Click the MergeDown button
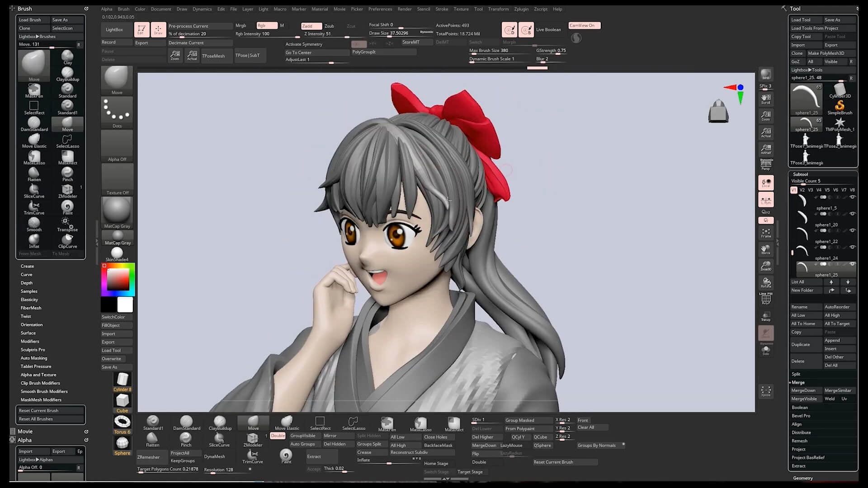868x488 pixels. pyautogui.click(x=806, y=390)
